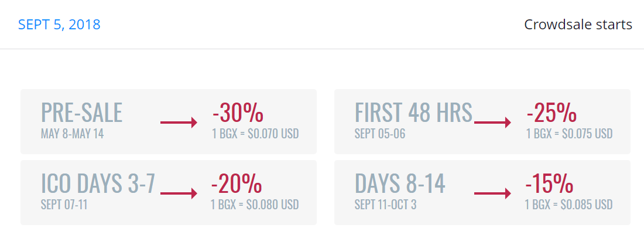Click the 1 BGX = $0.070 USD price
Image resolution: width=644 pixels, height=238 pixels.
[x=255, y=134]
